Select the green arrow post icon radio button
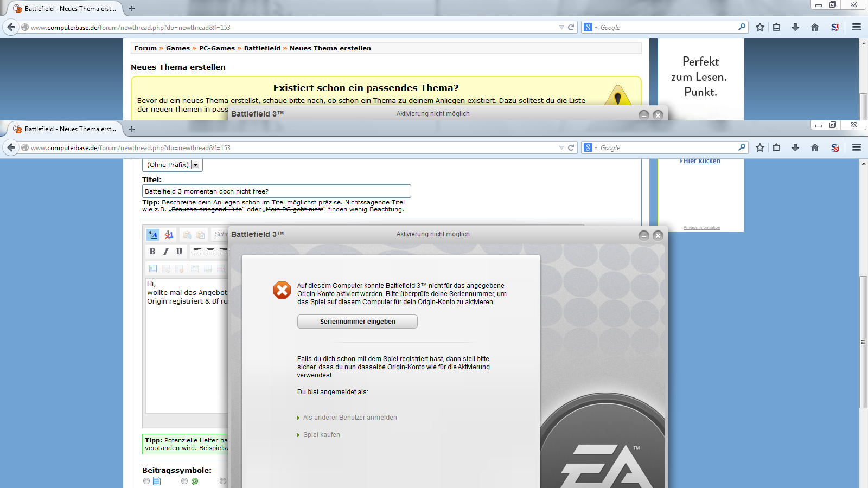The width and height of the screenshot is (868, 488). click(184, 481)
